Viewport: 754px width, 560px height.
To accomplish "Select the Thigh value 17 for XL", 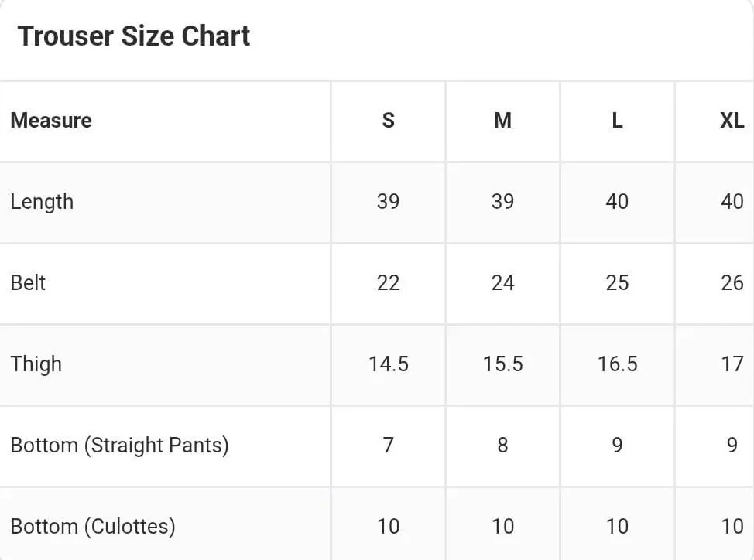I will point(732,364).
